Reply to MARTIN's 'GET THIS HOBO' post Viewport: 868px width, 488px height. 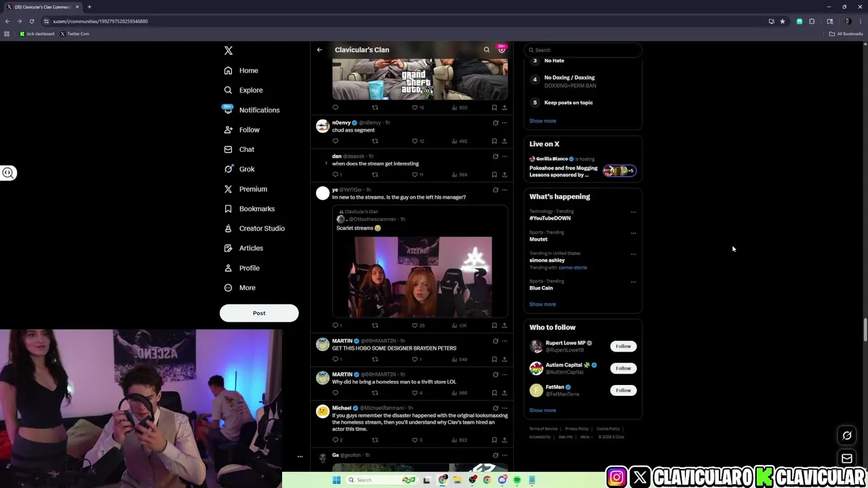pyautogui.click(x=335, y=359)
